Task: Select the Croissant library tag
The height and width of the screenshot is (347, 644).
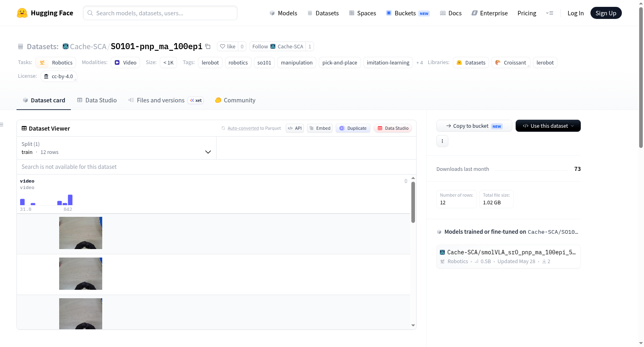Action: coord(511,62)
